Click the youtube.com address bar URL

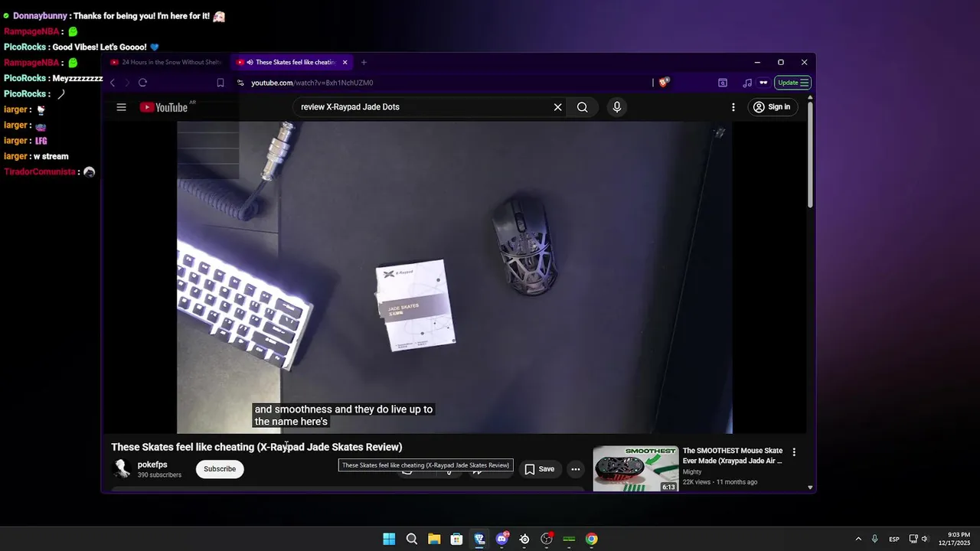pos(312,83)
